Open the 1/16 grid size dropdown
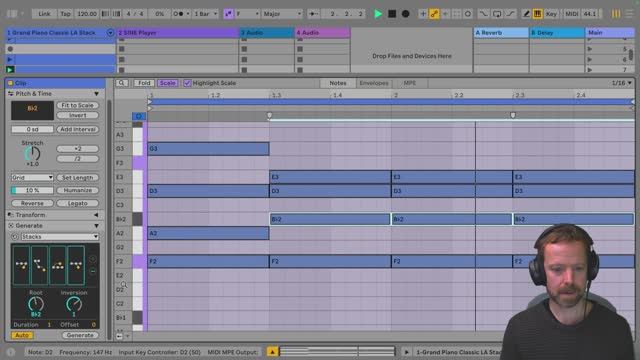640x360 pixels. tap(622, 83)
